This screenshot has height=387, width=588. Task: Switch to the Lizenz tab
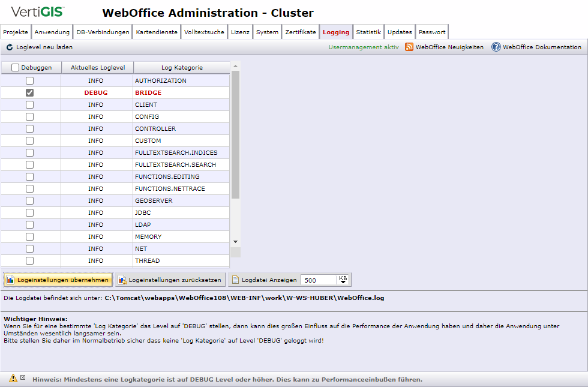(x=240, y=32)
